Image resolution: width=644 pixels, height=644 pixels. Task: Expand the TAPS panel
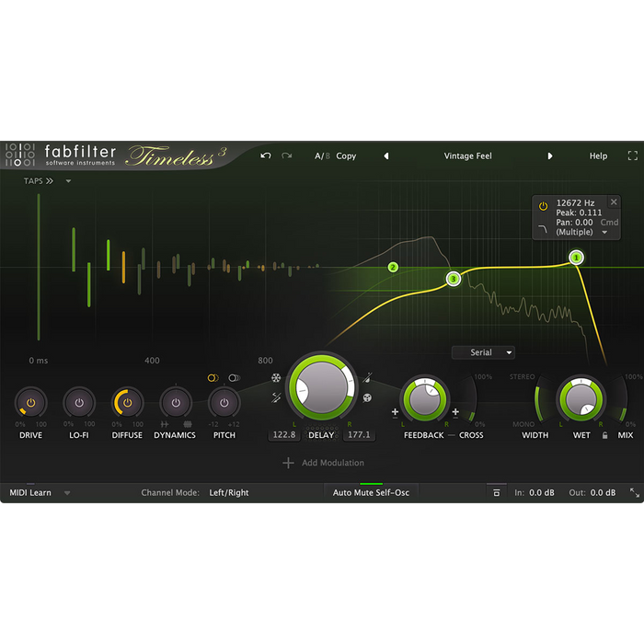tap(39, 181)
